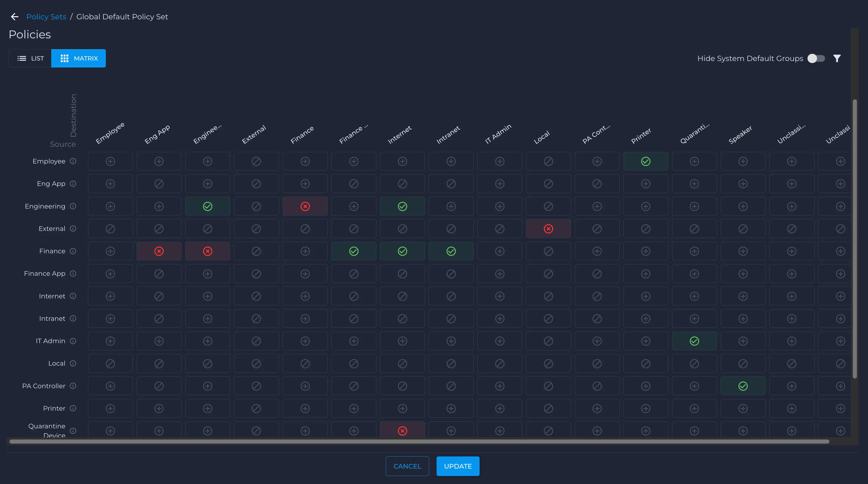Open denied cell Finance to Eng App
Viewport: 868px width, 484px height.
pyautogui.click(x=159, y=251)
